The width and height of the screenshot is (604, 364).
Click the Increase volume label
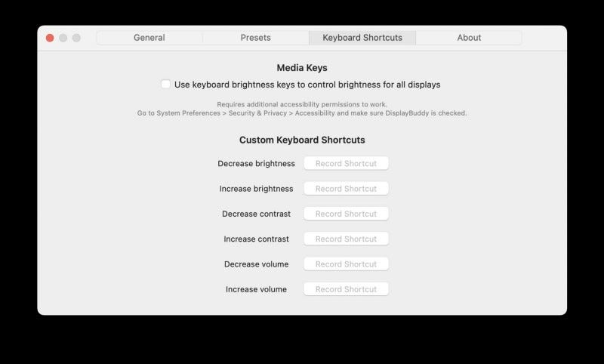(x=256, y=289)
